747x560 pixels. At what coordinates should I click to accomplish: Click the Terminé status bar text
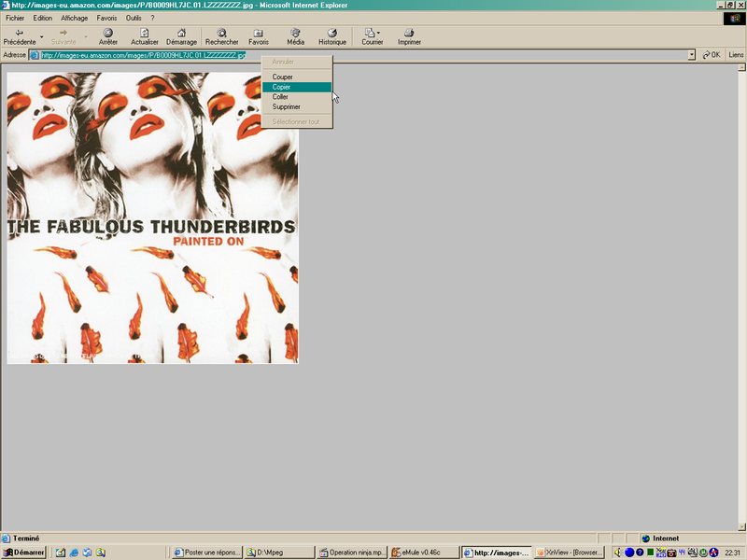[x=26, y=539]
